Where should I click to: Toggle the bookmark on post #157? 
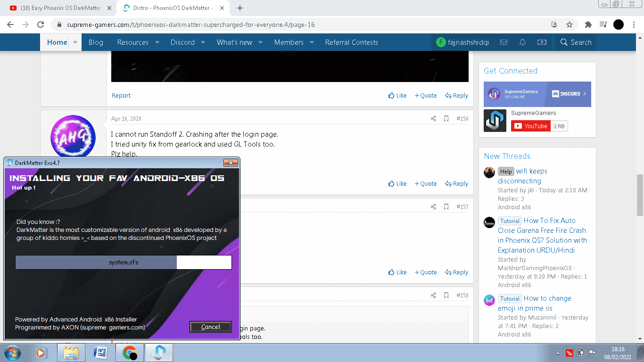(446, 207)
